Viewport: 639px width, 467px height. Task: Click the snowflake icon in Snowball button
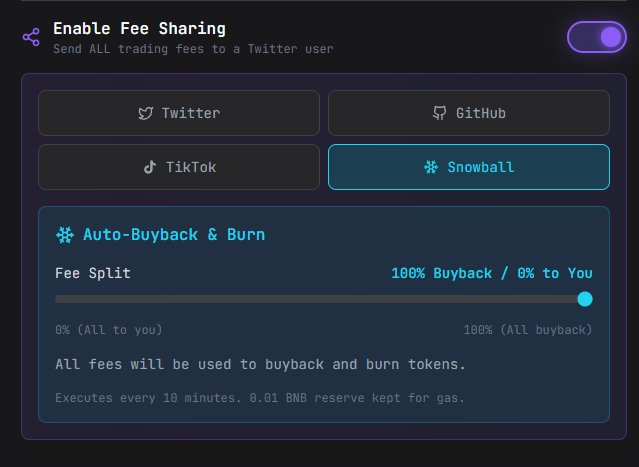(x=431, y=167)
